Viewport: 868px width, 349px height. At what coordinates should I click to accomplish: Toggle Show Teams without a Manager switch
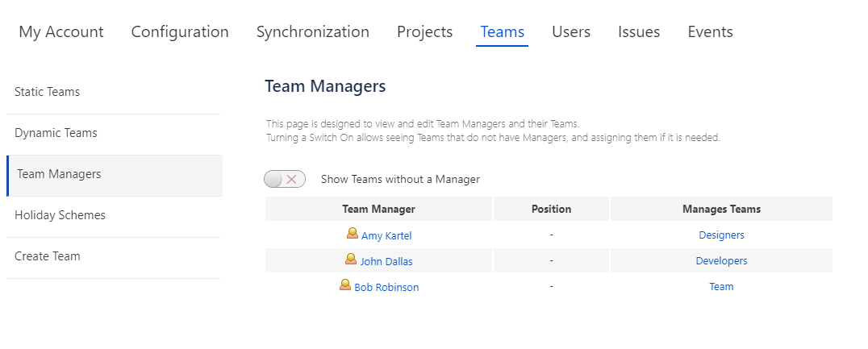pyautogui.click(x=285, y=179)
